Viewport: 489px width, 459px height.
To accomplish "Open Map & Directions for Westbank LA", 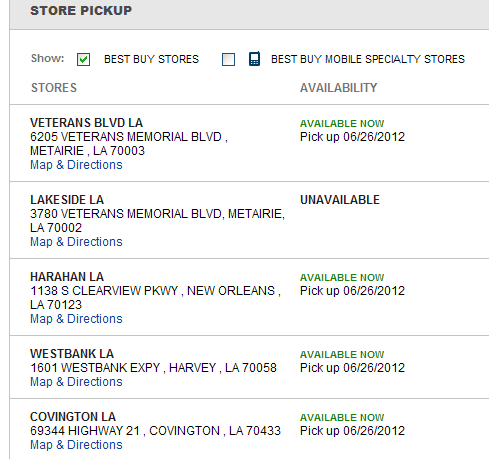I will coord(76,382).
